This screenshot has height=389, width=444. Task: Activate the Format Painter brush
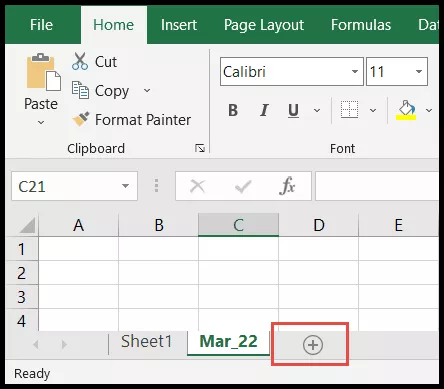[81, 119]
